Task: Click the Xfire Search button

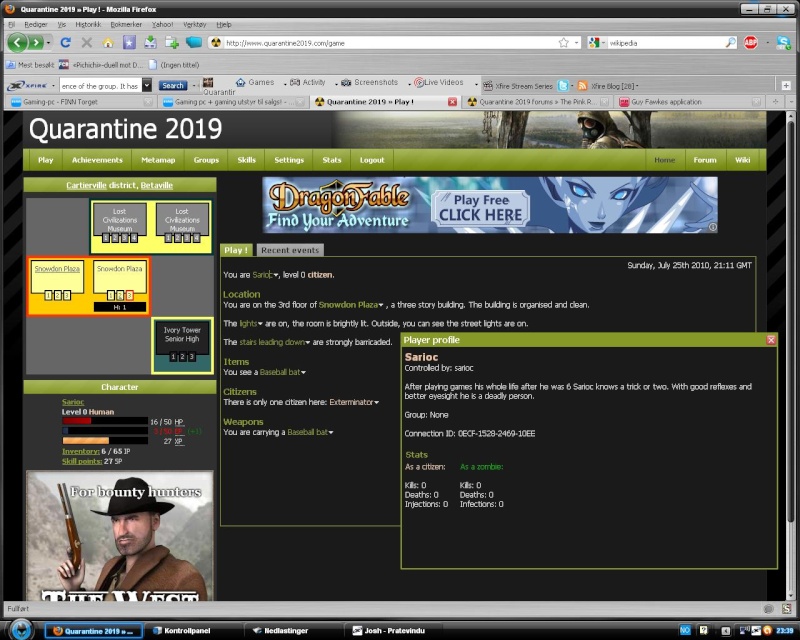Action: point(173,86)
